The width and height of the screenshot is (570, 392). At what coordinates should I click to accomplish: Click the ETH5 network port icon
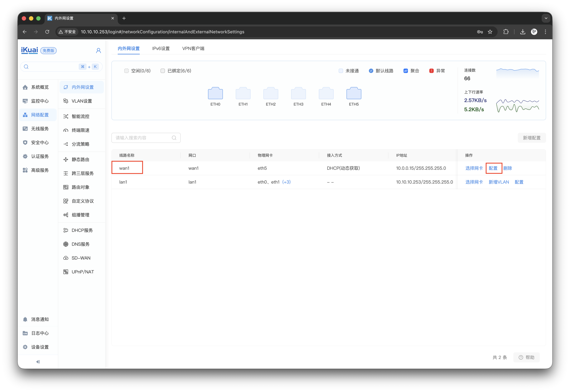click(x=354, y=93)
